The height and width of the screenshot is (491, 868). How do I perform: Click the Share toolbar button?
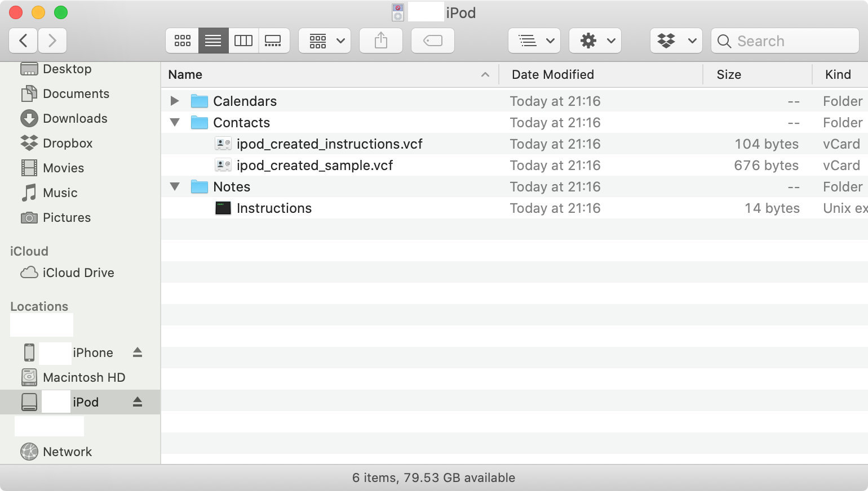tap(381, 41)
